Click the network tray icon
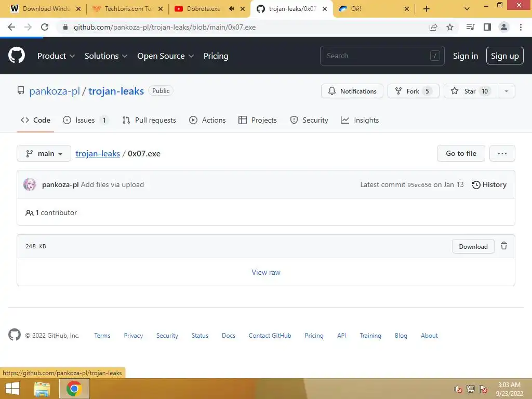 [471, 389]
